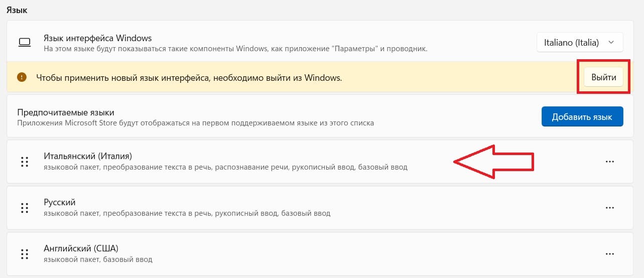
Task: Select the Итальянский (Италия) language title
Action: coord(88,156)
